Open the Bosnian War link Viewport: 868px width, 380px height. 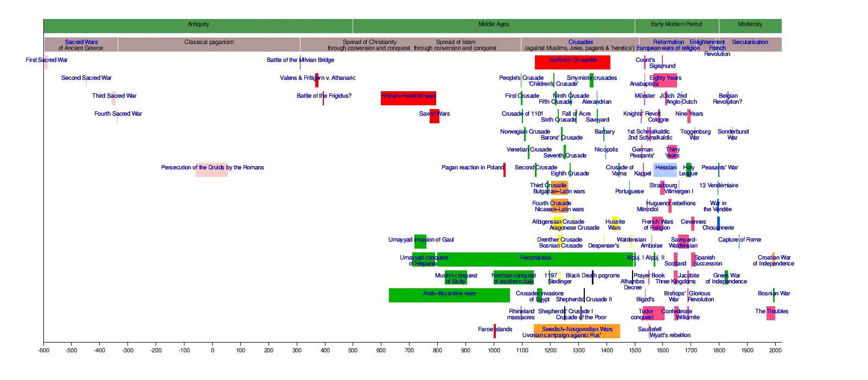[x=774, y=293]
